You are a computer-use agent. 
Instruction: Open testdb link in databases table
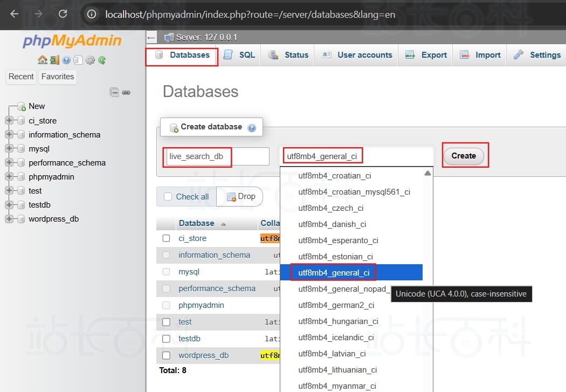(189, 339)
